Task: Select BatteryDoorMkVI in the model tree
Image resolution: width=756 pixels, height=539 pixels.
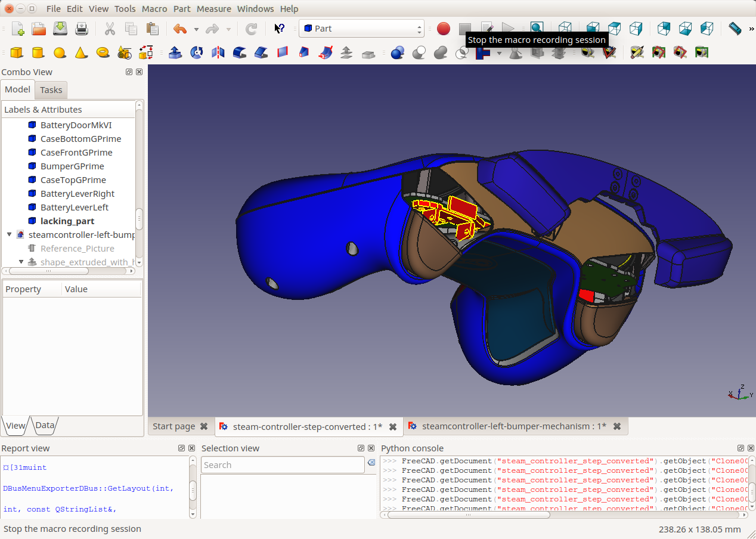Action: 76,125
